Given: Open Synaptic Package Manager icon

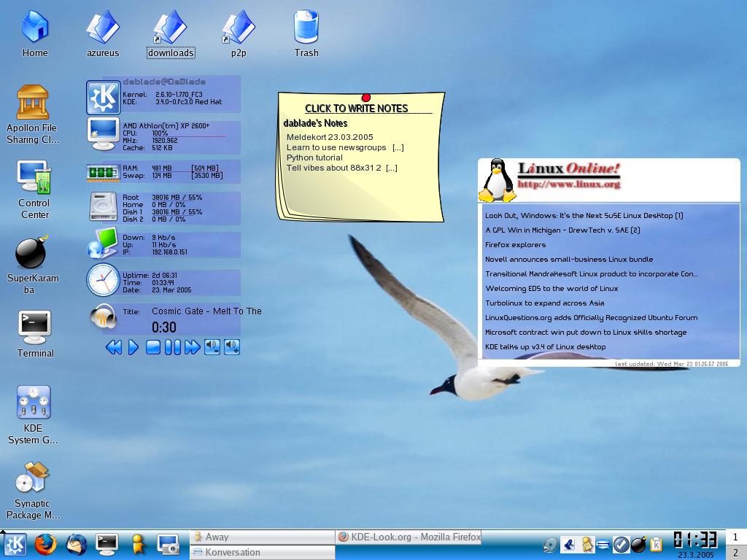Looking at the screenshot, I should [x=32, y=491].
